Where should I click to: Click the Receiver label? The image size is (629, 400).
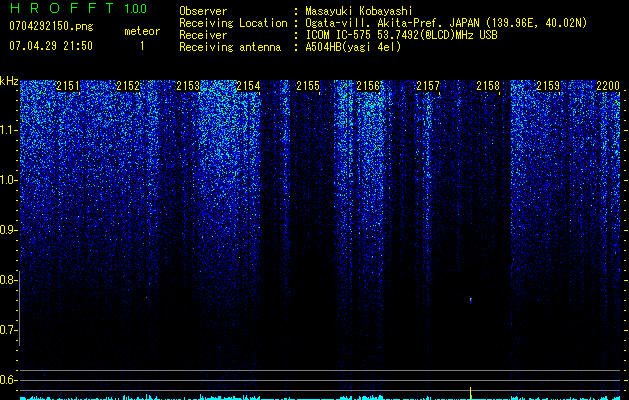pyautogui.click(x=203, y=35)
